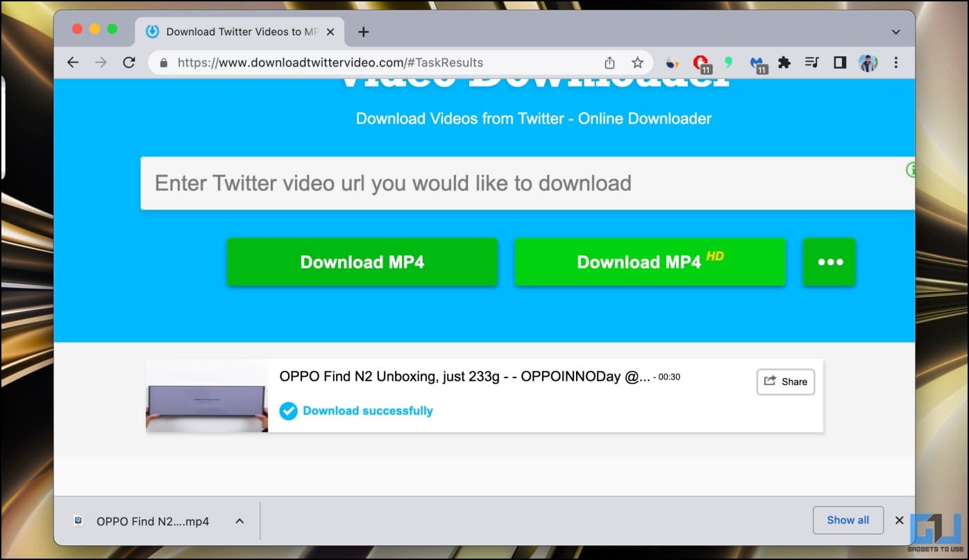Close the window with the red button
969x560 pixels.
pyautogui.click(x=77, y=29)
